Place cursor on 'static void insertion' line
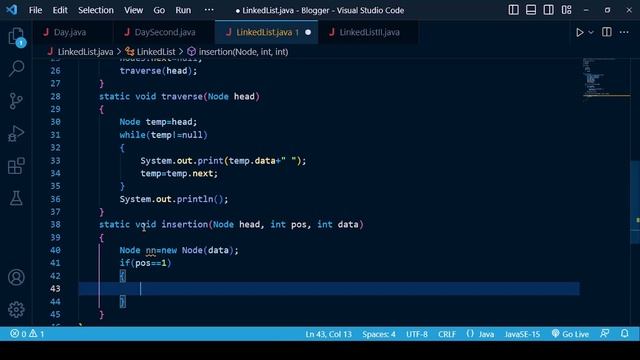640x360 pixels. coord(231,224)
